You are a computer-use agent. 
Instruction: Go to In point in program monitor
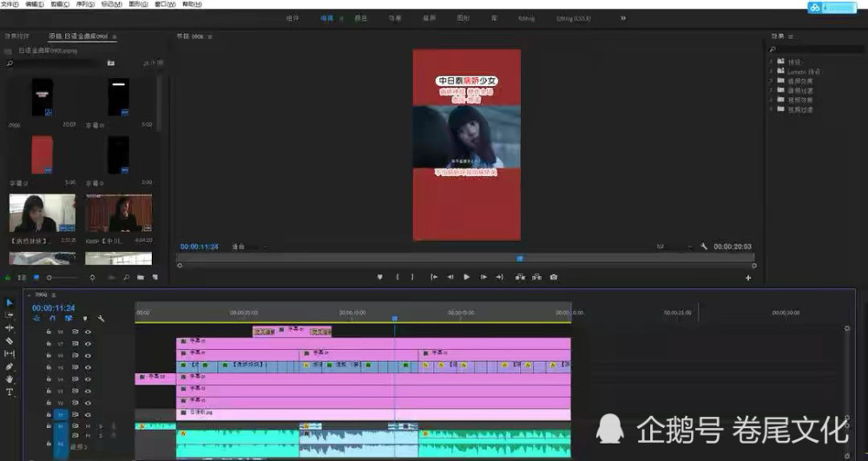coord(434,277)
